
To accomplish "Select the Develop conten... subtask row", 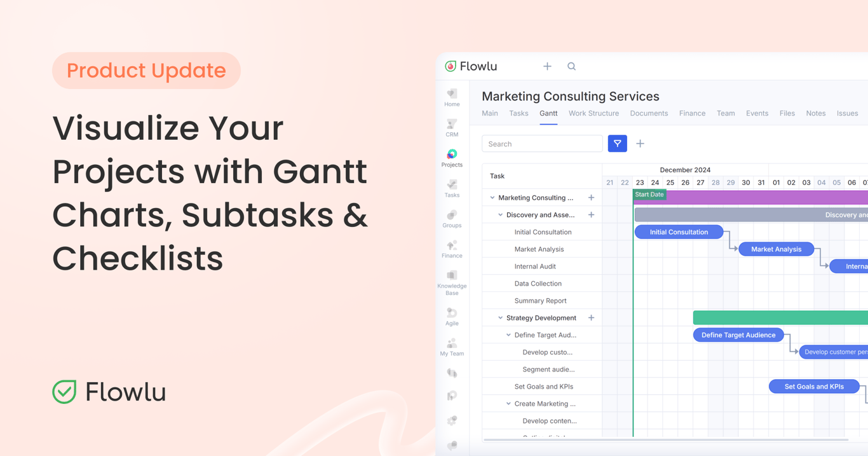I will click(x=542, y=421).
